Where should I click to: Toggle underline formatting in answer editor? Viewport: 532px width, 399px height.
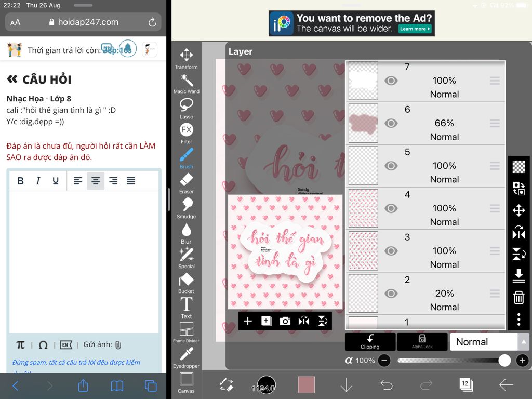tap(56, 181)
